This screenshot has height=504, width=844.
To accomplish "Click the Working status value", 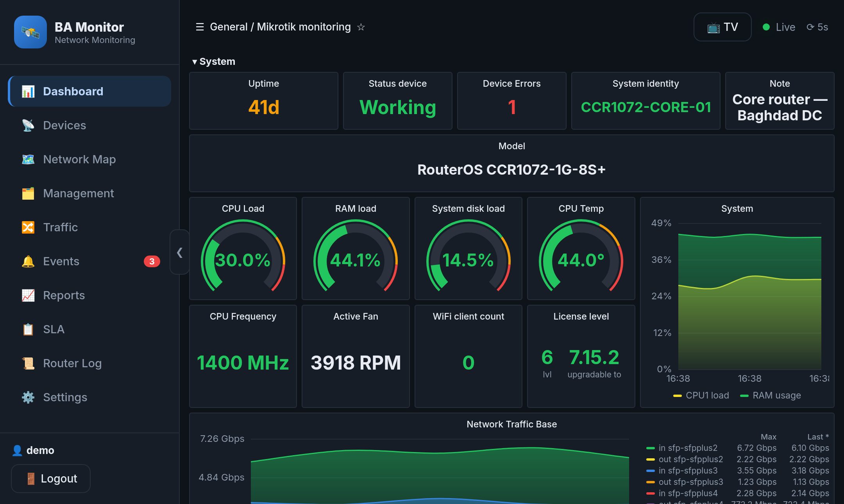I will (398, 107).
